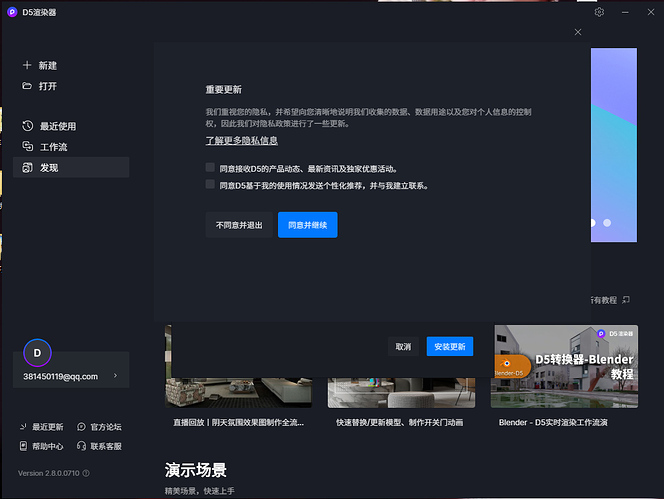The height and width of the screenshot is (499, 664).
Task: Click 同意并继续 button
Action: pyautogui.click(x=307, y=225)
